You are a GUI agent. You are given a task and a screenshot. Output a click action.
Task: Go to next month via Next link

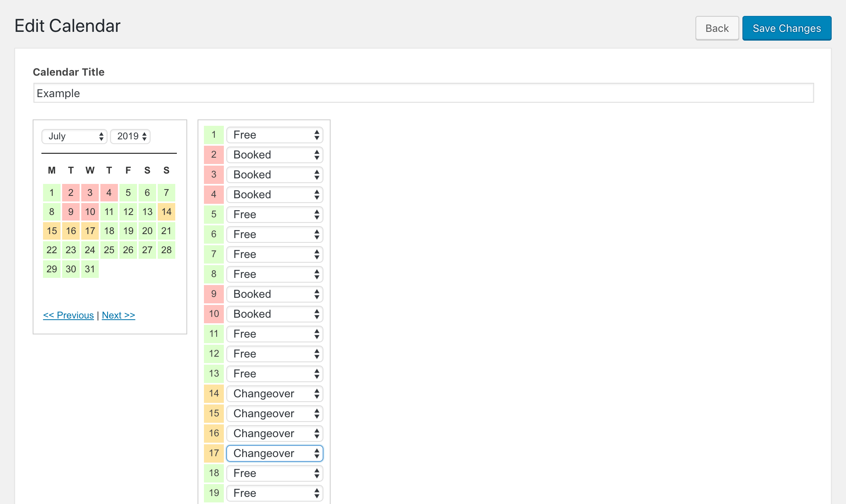[x=118, y=315]
